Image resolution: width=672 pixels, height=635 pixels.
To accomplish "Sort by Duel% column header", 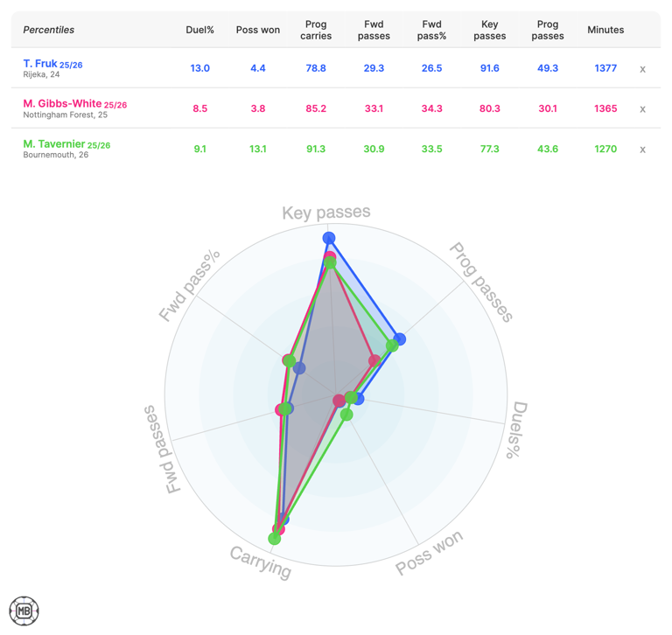I will (199, 30).
